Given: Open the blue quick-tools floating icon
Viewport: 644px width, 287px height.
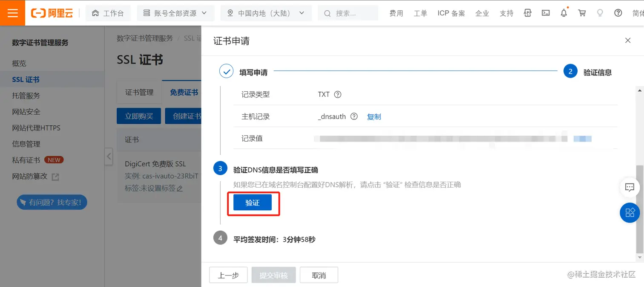Looking at the screenshot, I should [x=630, y=212].
